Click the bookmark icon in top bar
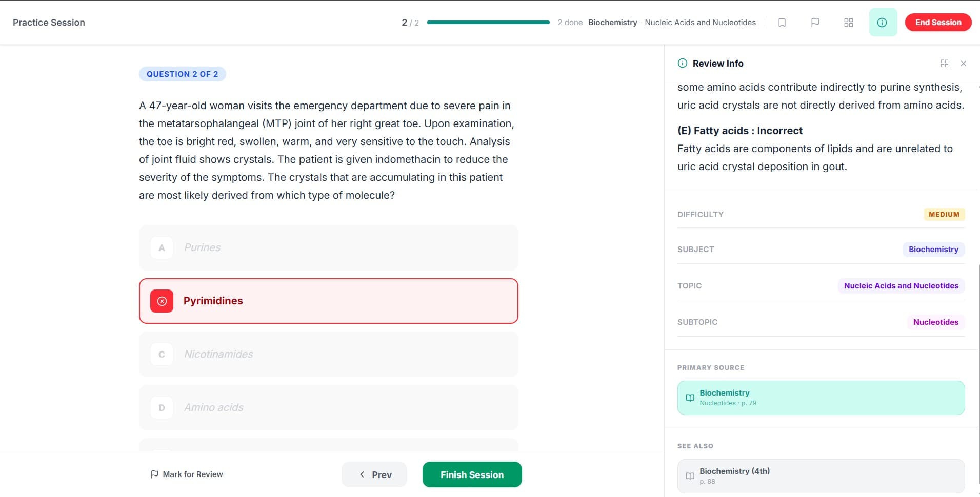Screen dimensions: 980x497 [782, 23]
